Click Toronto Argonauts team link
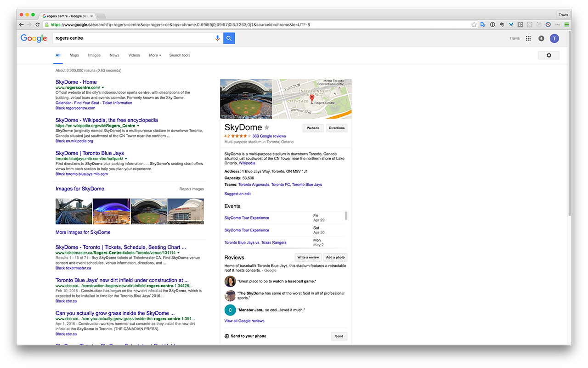 (x=254, y=184)
